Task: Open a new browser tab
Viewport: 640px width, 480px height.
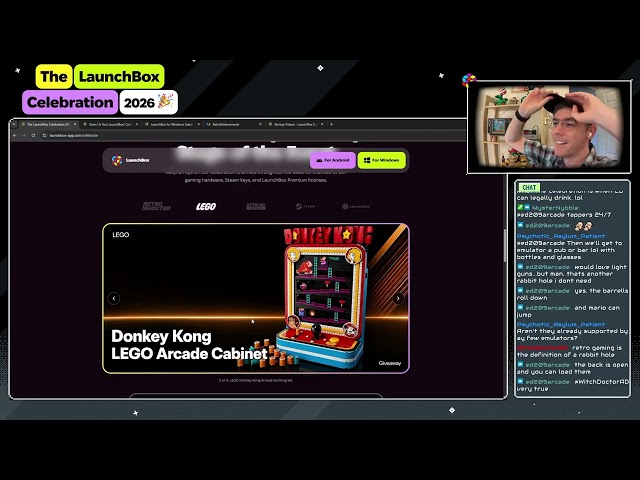Action: click(331, 124)
